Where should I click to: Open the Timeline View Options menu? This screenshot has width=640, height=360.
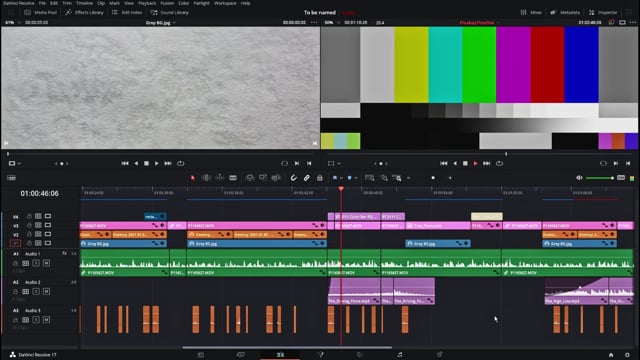11,178
